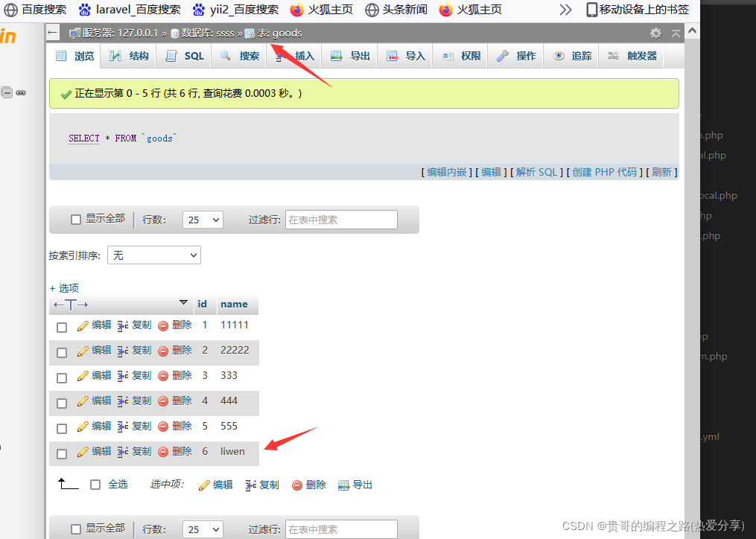
Task: Click the link chain icon in left sidebar
Action: tap(21, 92)
